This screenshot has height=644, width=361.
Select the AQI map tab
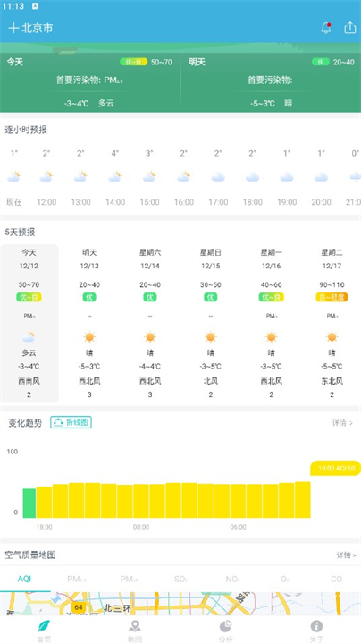click(x=25, y=579)
